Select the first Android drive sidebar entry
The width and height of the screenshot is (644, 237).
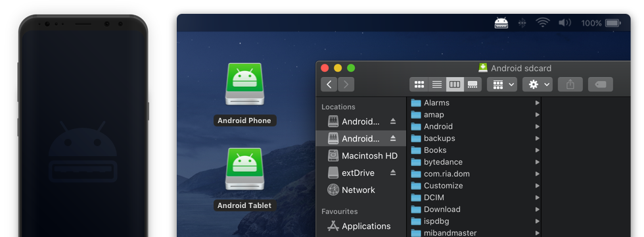361,121
